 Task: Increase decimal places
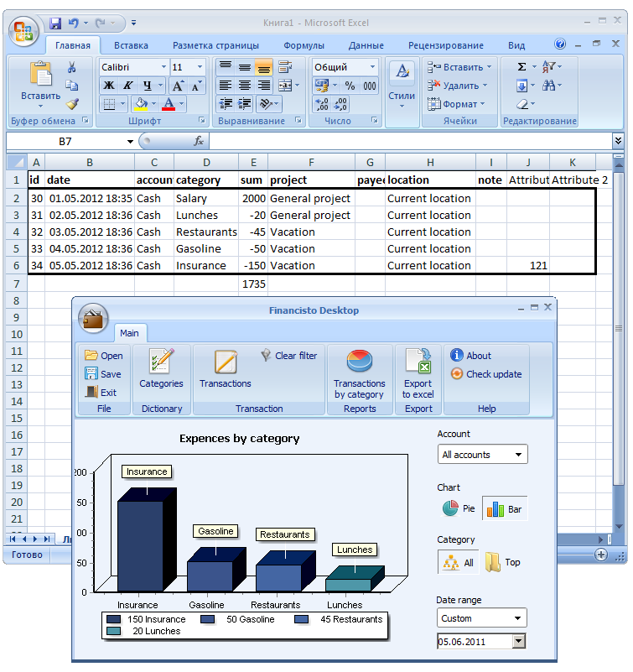tap(322, 104)
